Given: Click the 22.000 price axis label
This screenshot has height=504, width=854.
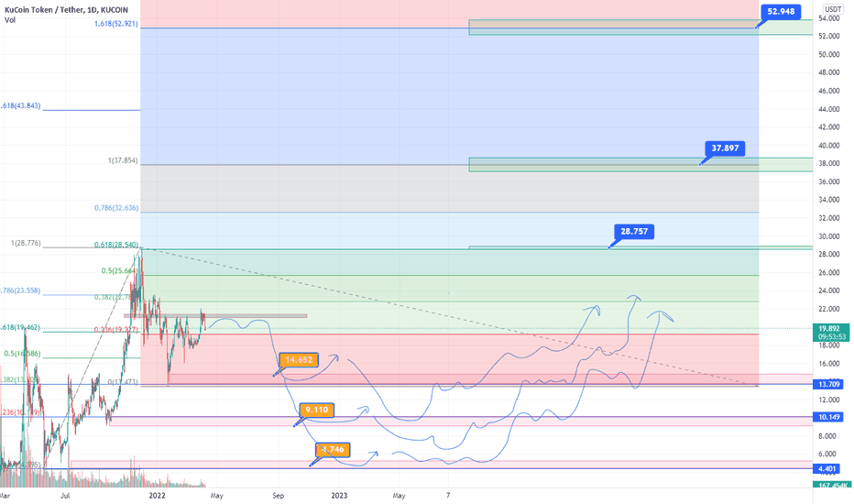Looking at the screenshot, I should click(x=828, y=310).
